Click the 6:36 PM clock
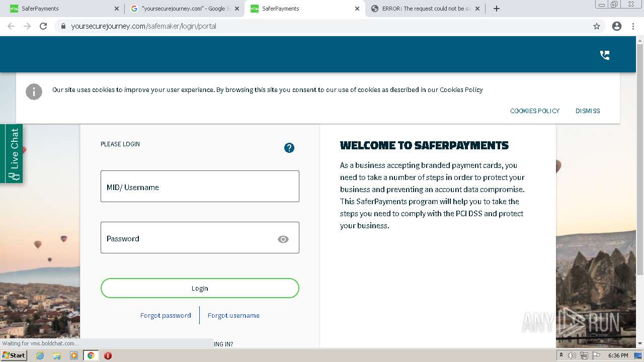 tap(618, 355)
